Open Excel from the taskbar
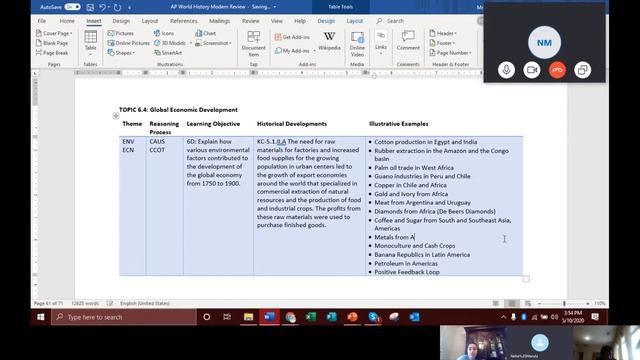This screenshot has width=640, height=360. [x=311, y=317]
